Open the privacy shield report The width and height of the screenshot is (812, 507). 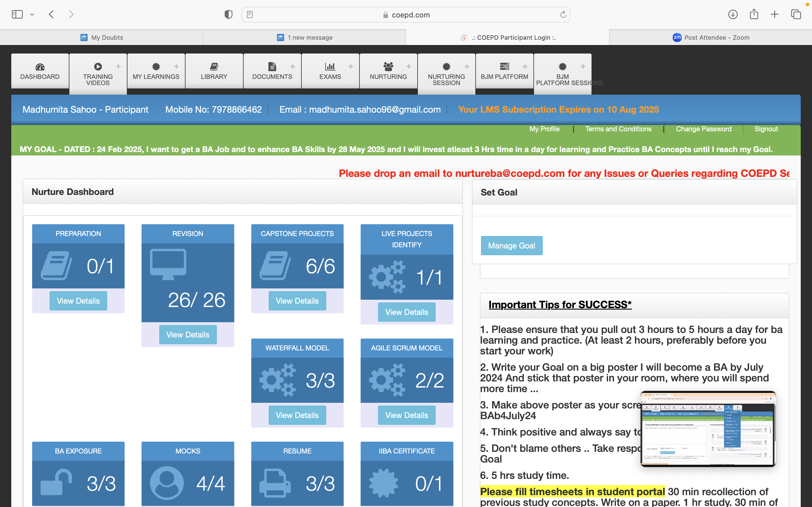coord(228,14)
